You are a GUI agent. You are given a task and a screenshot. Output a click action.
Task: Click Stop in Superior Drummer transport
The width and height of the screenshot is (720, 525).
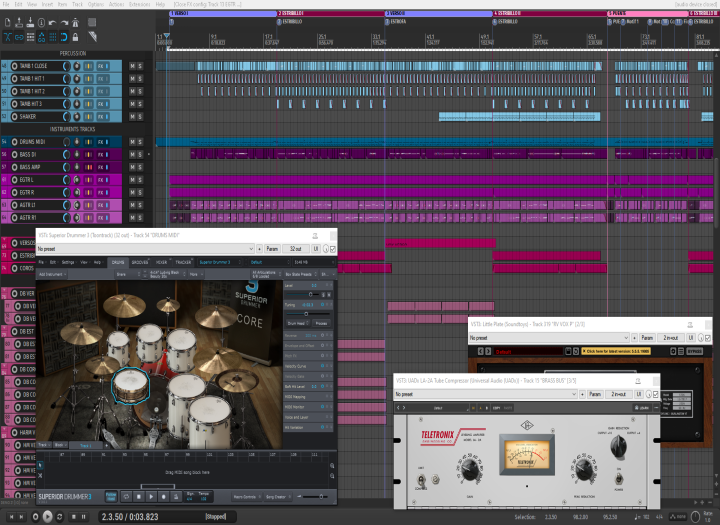(x=139, y=497)
